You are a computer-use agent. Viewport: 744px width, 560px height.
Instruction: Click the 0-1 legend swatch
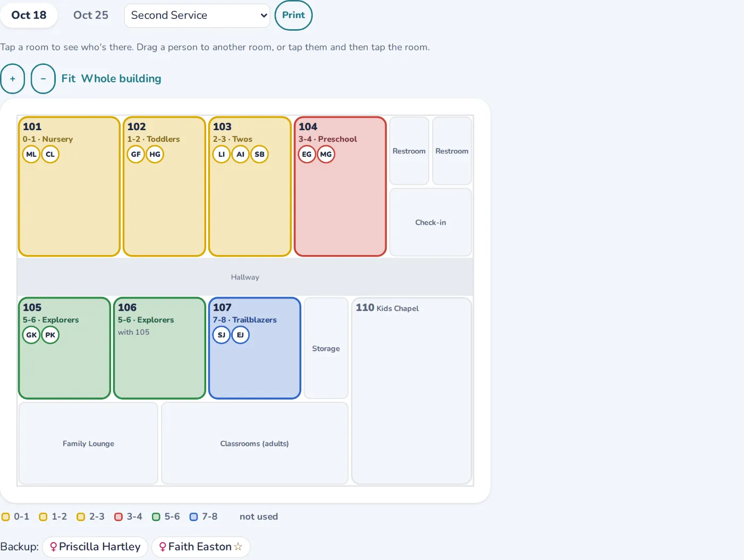point(6,517)
